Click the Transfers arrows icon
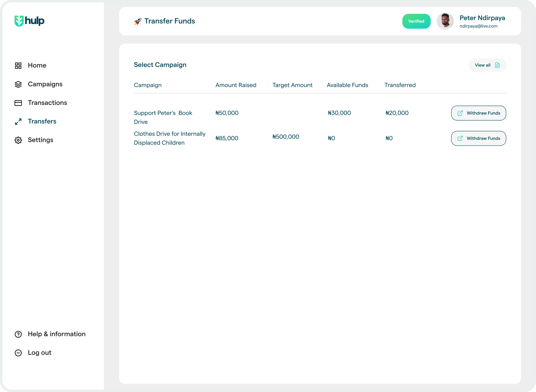Image resolution: width=536 pixels, height=392 pixels. click(18, 122)
